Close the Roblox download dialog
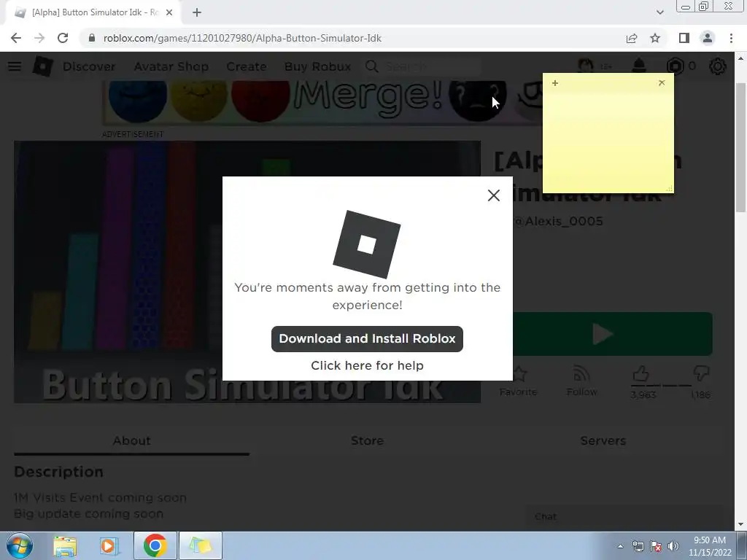 (x=494, y=195)
